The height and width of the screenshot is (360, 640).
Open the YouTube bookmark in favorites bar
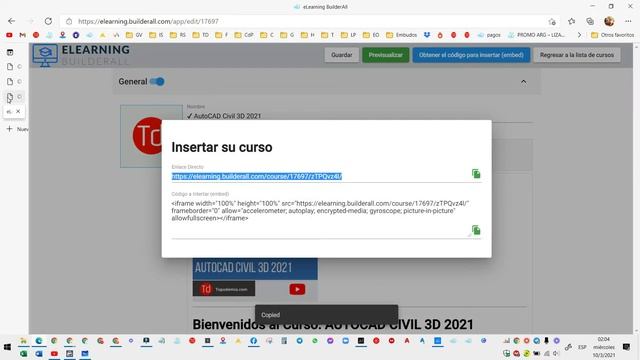point(9,35)
